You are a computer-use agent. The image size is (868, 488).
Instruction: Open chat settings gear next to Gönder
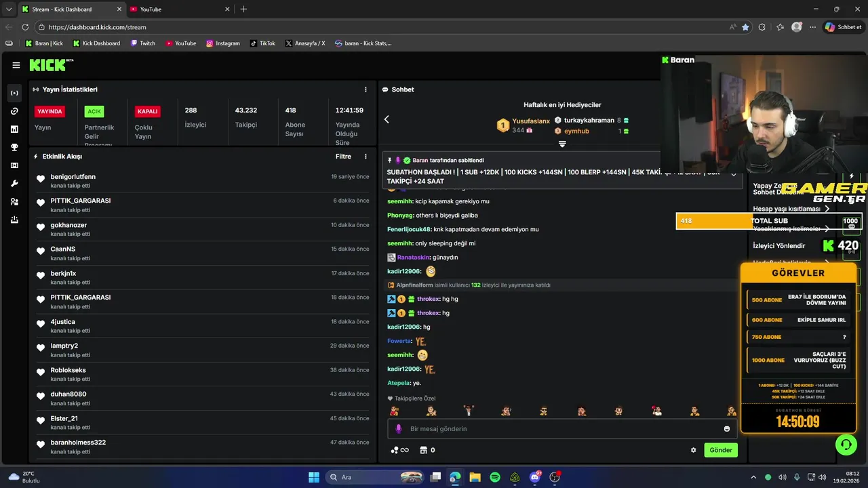pyautogui.click(x=693, y=450)
